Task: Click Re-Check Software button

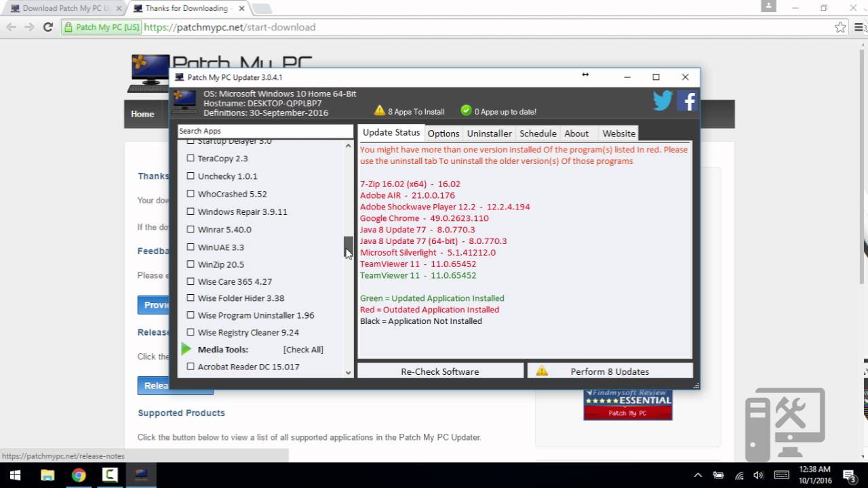Action: click(x=440, y=371)
